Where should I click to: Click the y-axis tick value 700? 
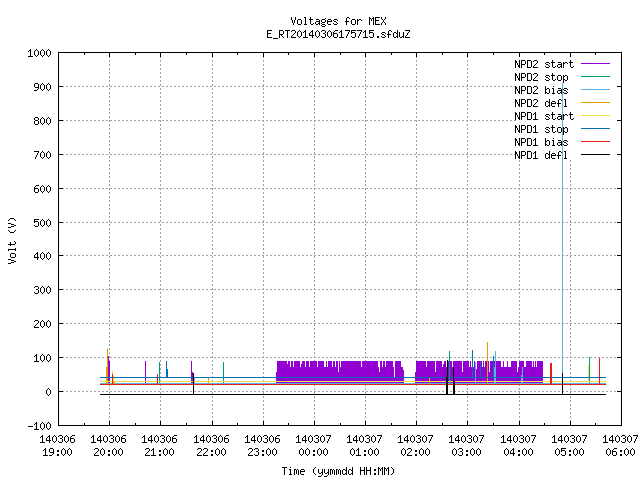point(42,155)
